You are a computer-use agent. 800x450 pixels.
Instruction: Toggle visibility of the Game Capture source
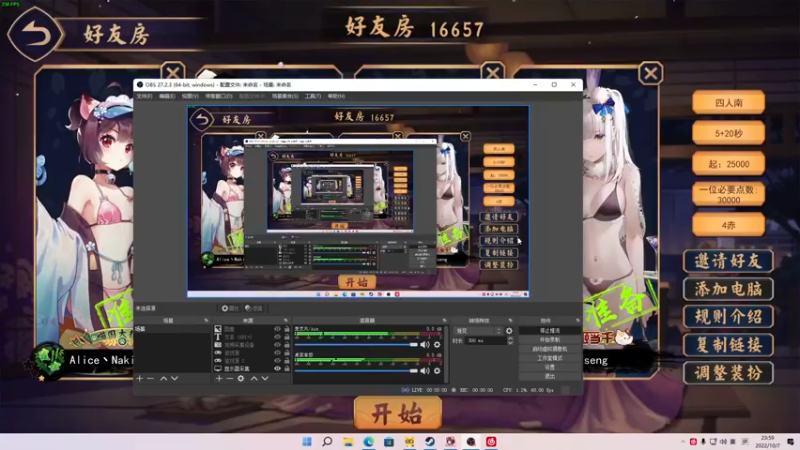point(278,353)
